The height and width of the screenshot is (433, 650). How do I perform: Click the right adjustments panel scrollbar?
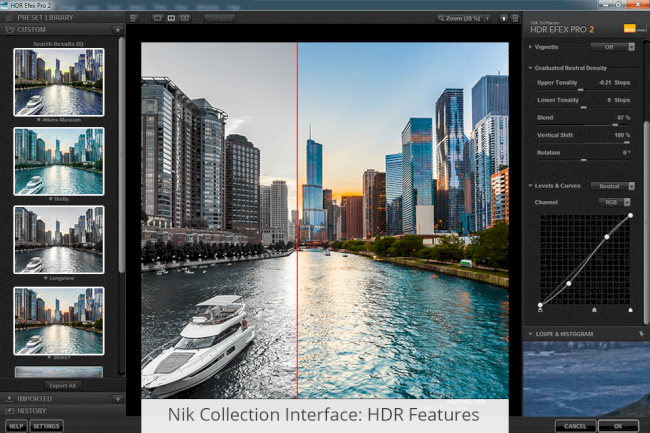pos(647,223)
